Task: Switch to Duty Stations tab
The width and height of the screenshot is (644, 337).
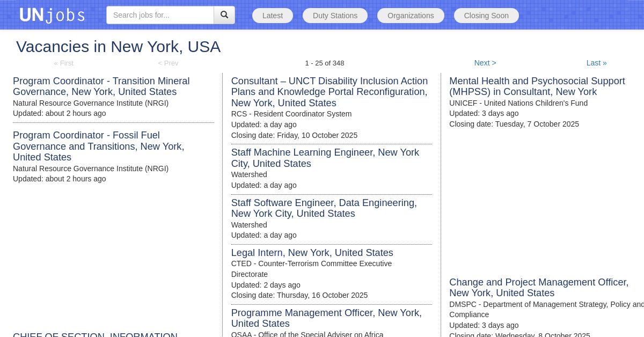Action: coord(335,16)
